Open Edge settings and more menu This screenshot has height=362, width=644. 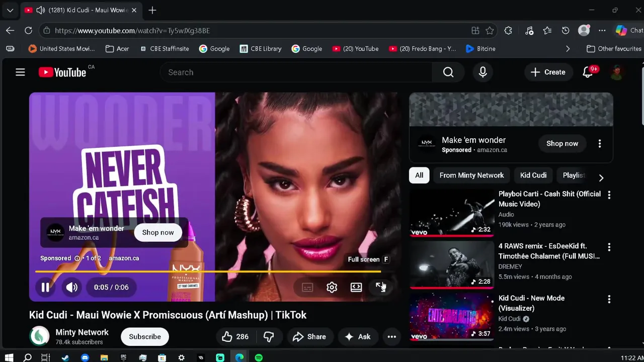(x=602, y=31)
